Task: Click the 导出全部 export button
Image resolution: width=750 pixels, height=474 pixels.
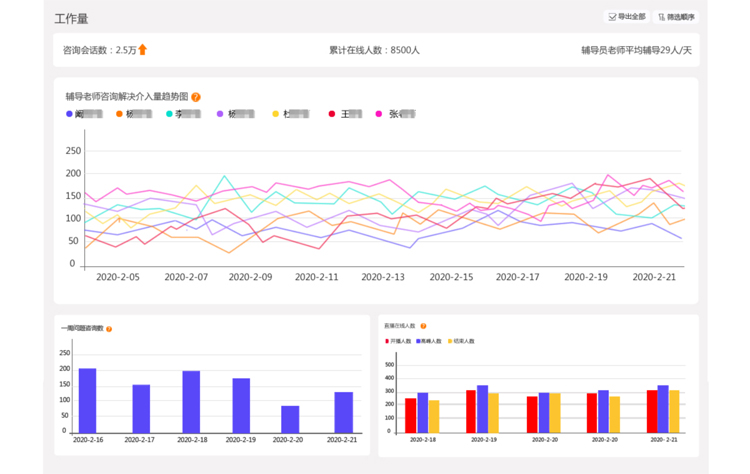Action: click(x=627, y=17)
